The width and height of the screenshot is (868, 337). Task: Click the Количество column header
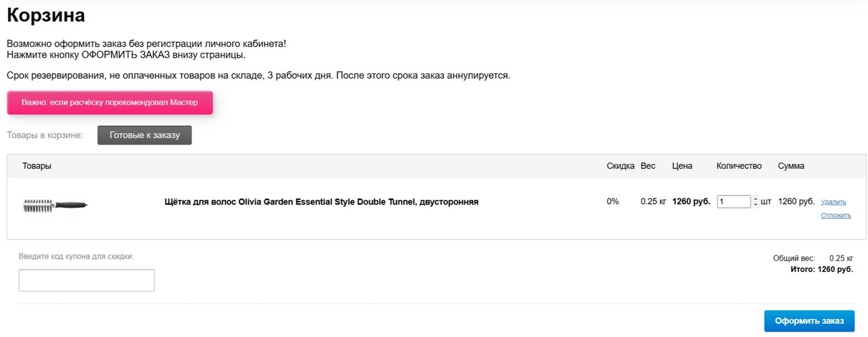pyautogui.click(x=739, y=166)
